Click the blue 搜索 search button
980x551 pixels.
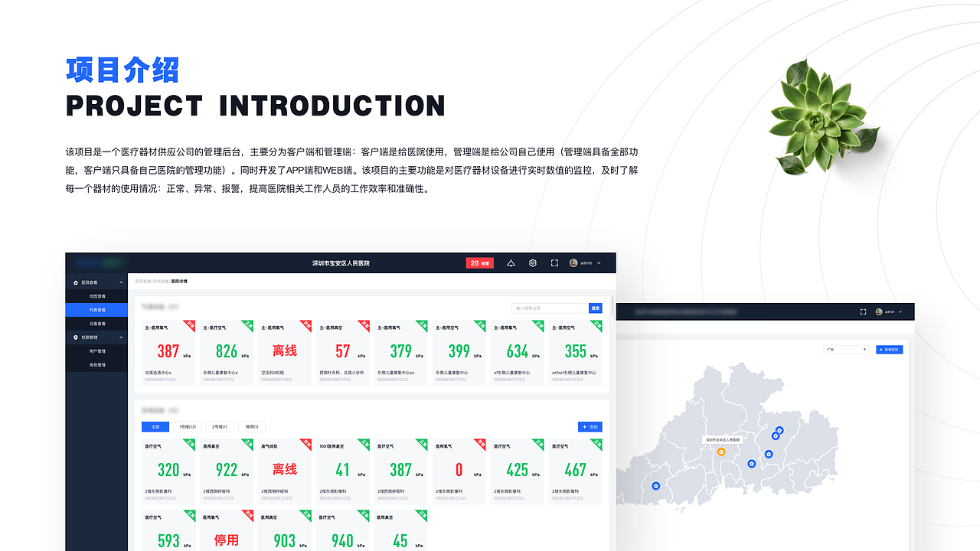coord(596,308)
